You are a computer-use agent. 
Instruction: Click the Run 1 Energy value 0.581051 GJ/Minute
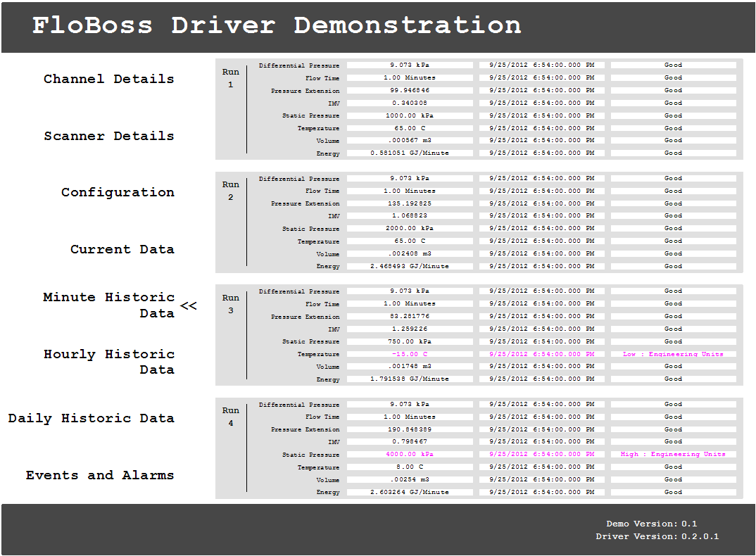(x=410, y=153)
